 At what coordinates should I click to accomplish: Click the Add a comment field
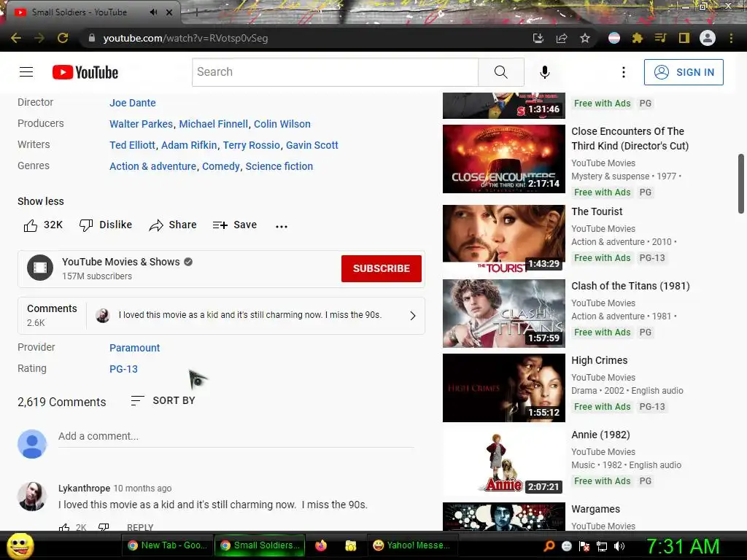pyautogui.click(x=236, y=436)
